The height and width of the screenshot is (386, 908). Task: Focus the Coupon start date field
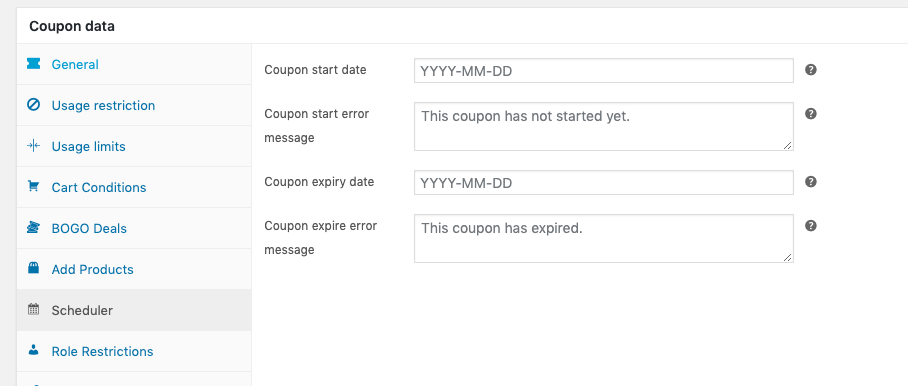click(x=603, y=71)
